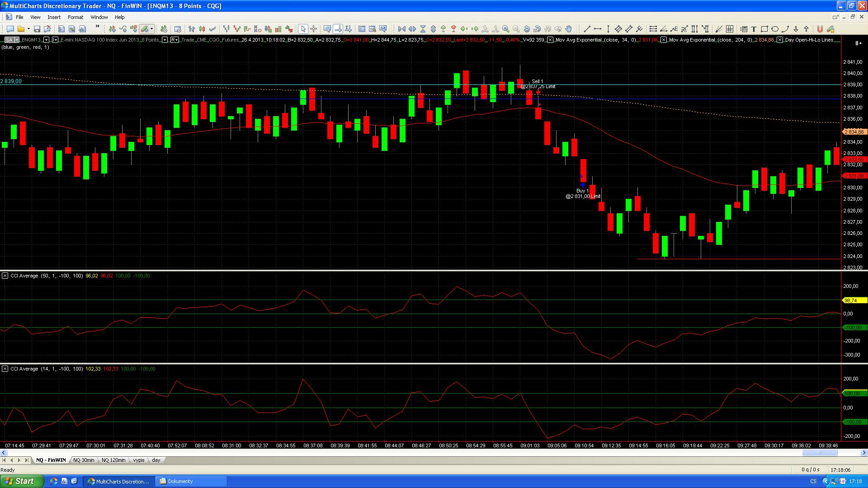The width and height of the screenshot is (868, 488).
Task: Open the Format menu
Action: [x=75, y=17]
